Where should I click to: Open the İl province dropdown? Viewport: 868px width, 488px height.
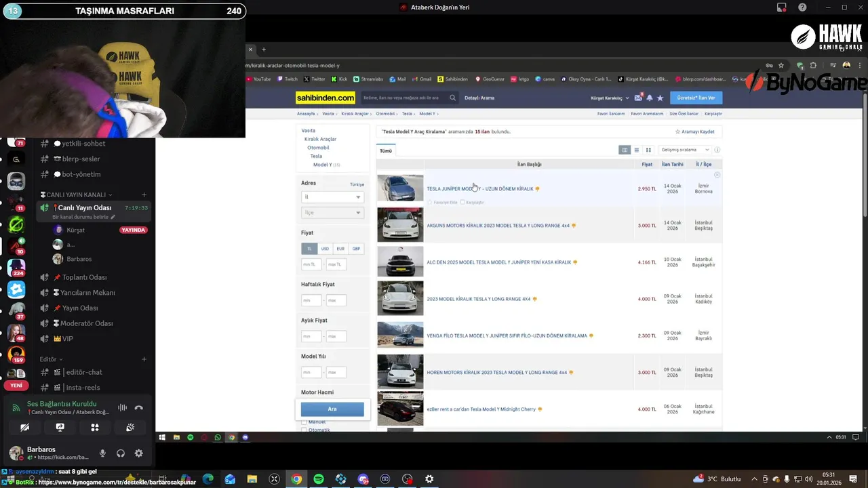(332, 197)
